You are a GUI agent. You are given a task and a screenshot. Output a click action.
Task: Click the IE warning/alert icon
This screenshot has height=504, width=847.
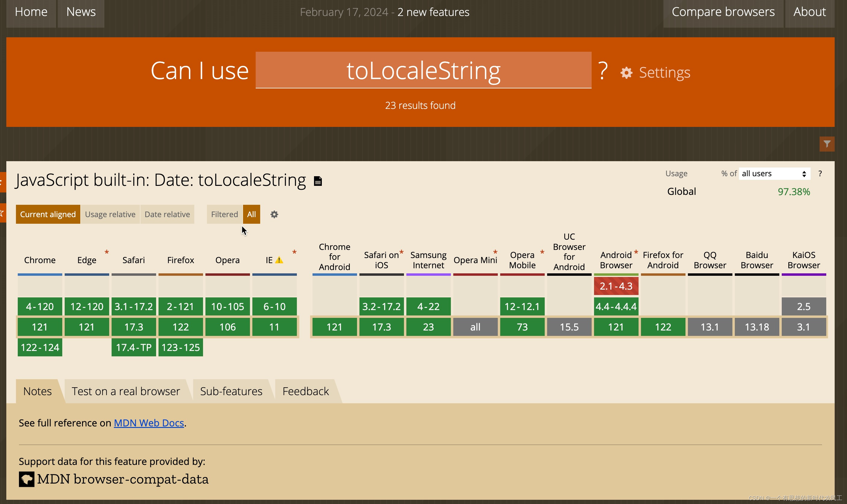[x=279, y=260]
